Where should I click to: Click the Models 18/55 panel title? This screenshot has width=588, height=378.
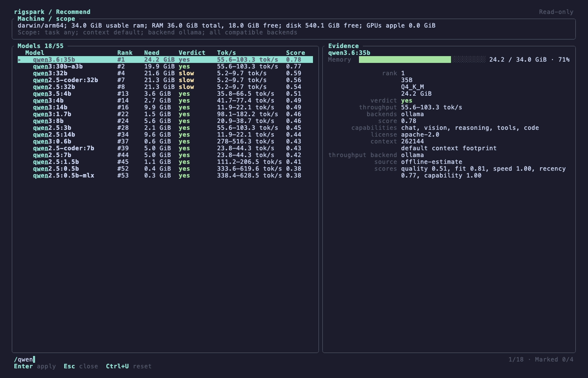40,46
